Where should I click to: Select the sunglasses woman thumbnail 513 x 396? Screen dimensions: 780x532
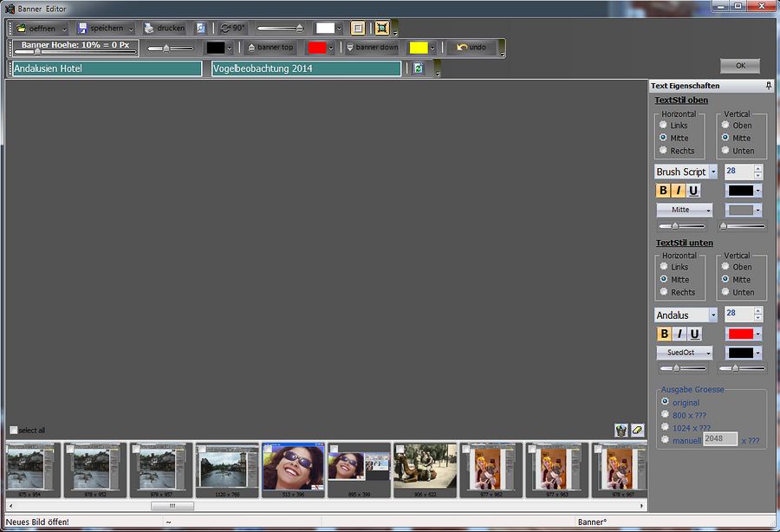[x=293, y=466]
